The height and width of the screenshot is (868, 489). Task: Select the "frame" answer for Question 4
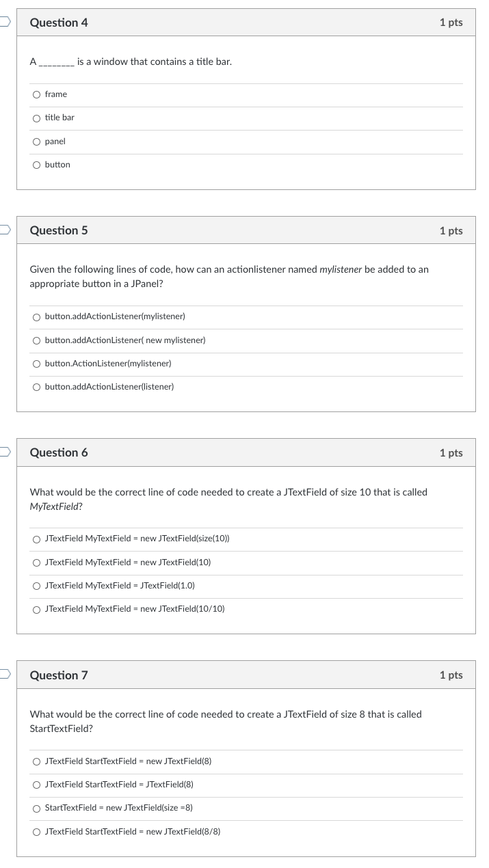[x=36, y=94]
